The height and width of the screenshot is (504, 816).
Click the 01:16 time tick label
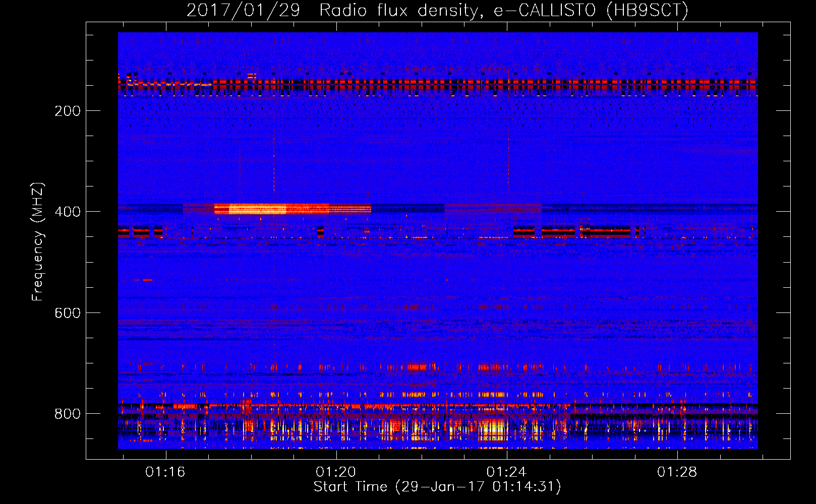coord(165,472)
